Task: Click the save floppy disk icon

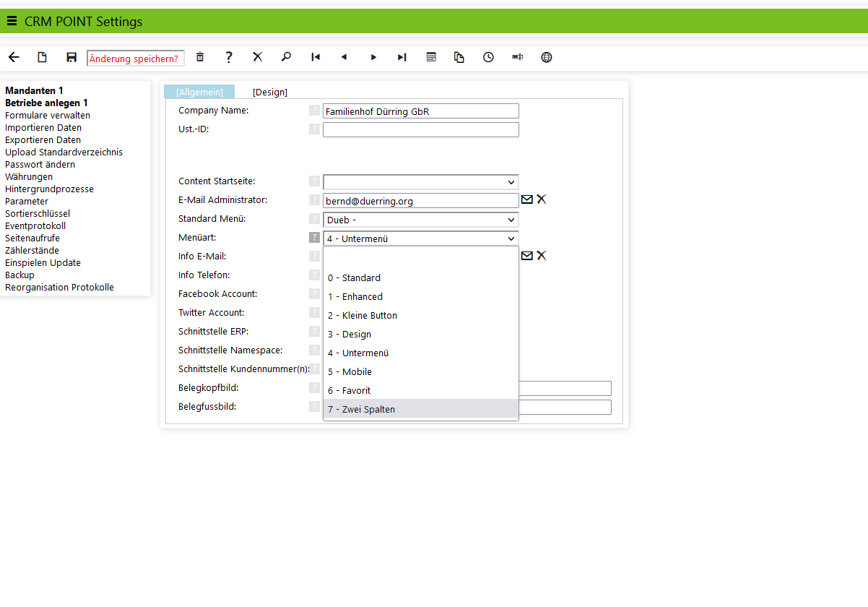Action: coord(71,58)
